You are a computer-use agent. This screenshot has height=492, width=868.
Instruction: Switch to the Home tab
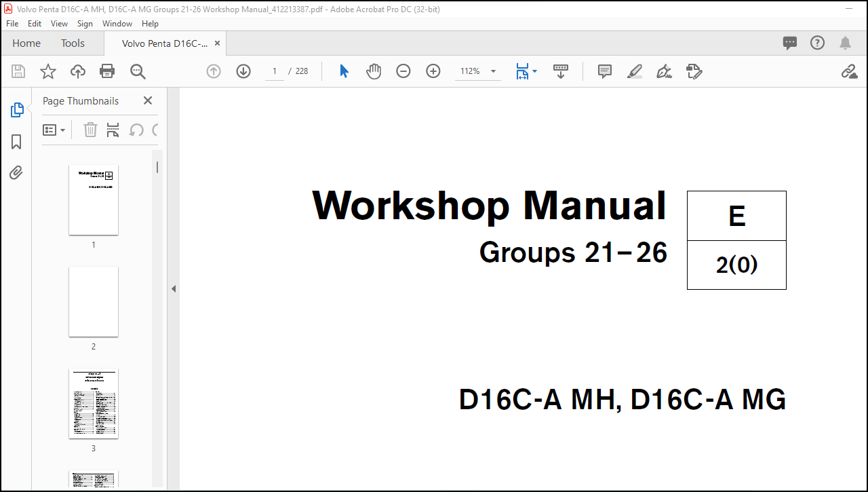26,43
